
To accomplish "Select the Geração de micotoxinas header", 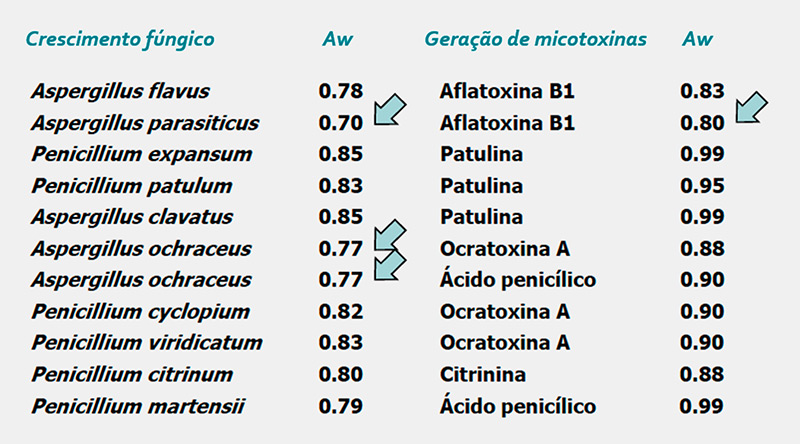I will (x=535, y=39).
